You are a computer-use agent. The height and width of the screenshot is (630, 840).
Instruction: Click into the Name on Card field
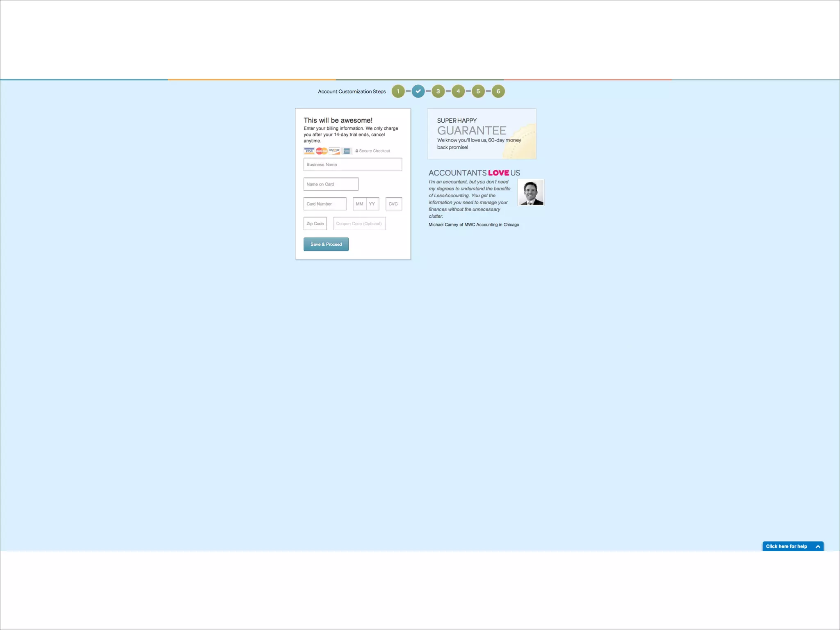point(331,184)
